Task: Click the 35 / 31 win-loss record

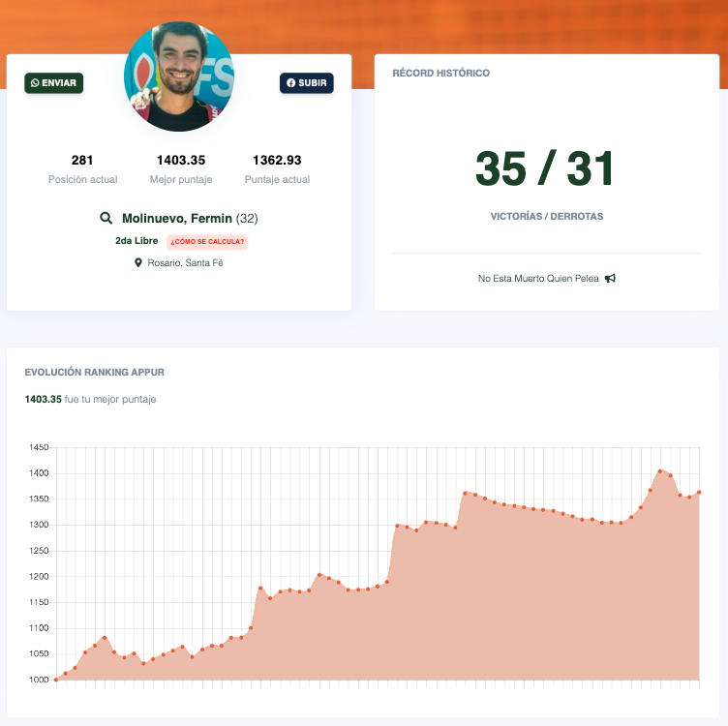Action: tap(546, 169)
